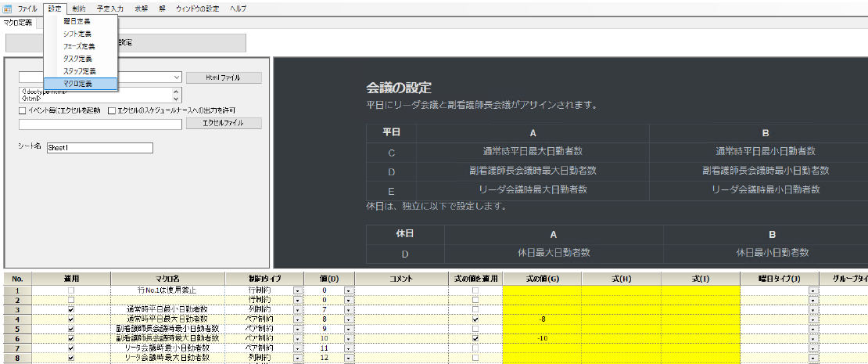Click the Html ファイル button
This screenshot has width=868, height=364.
point(223,77)
